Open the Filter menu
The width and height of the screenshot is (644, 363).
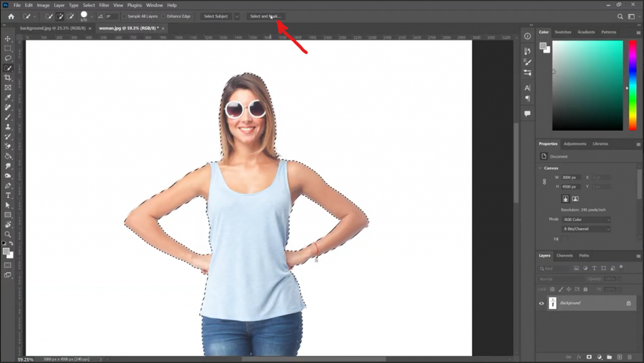coord(104,5)
